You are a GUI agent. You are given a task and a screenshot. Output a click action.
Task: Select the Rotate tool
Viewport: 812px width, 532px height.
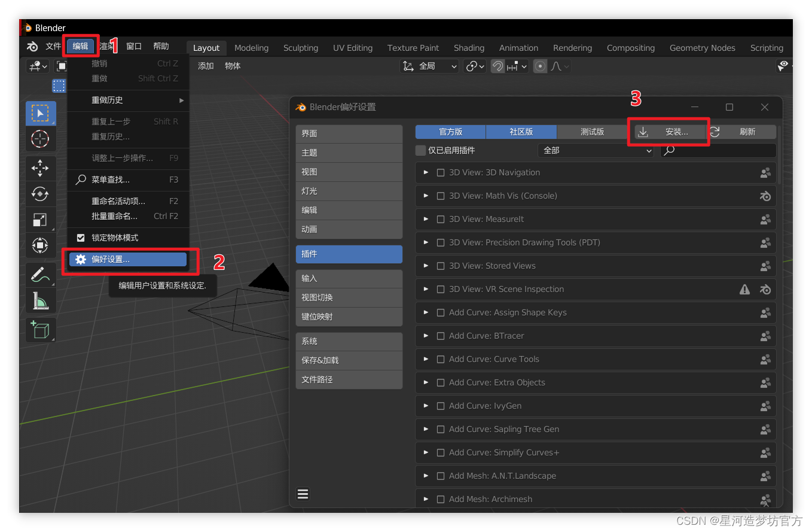click(40, 194)
